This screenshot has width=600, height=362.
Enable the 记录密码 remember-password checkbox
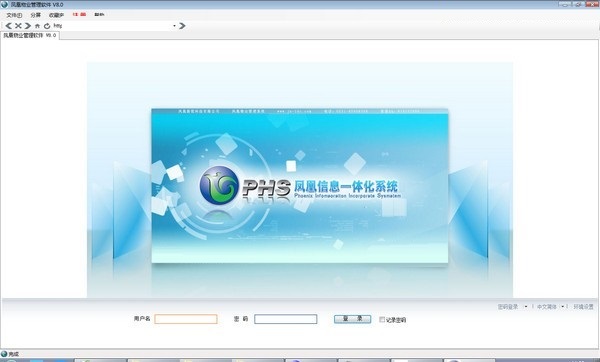(x=382, y=320)
